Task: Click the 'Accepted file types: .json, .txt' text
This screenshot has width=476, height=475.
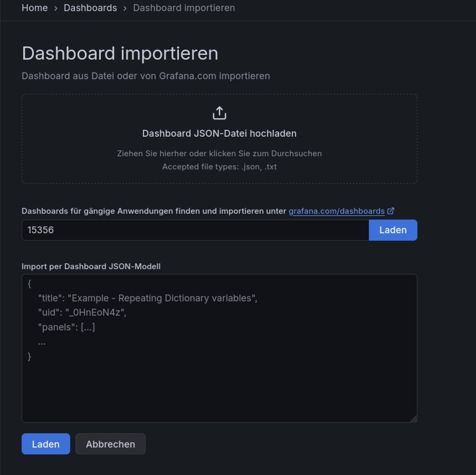Action: pos(219,167)
